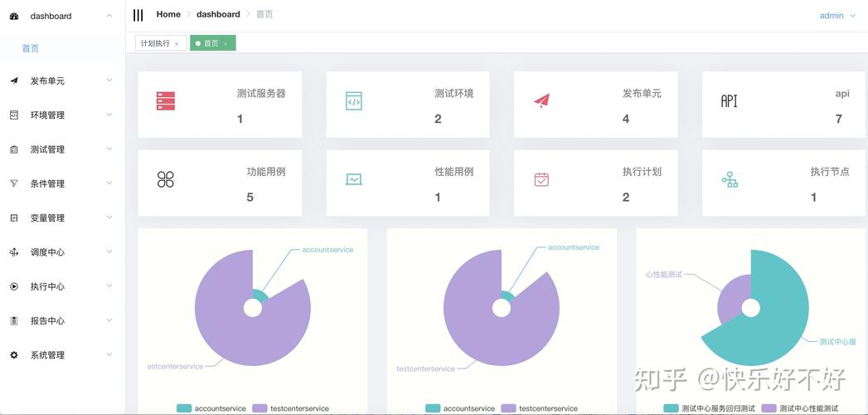This screenshot has width=868, height=415.
Task: Expand the 调度中心 sidebar menu
Action: 109,252
